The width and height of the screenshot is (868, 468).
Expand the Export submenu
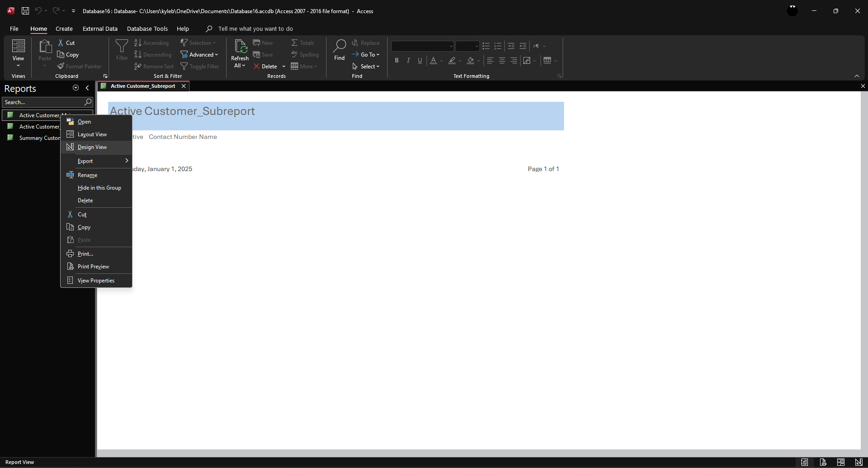(x=96, y=161)
